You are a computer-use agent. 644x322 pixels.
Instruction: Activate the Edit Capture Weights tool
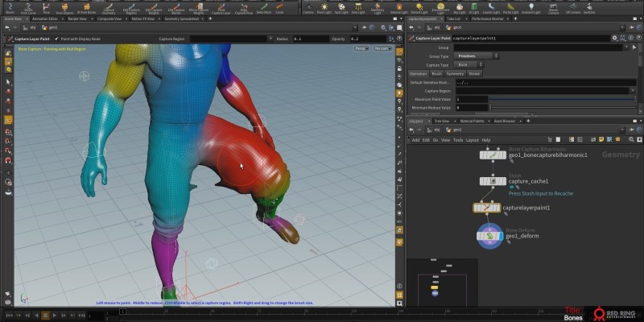click(x=155, y=8)
